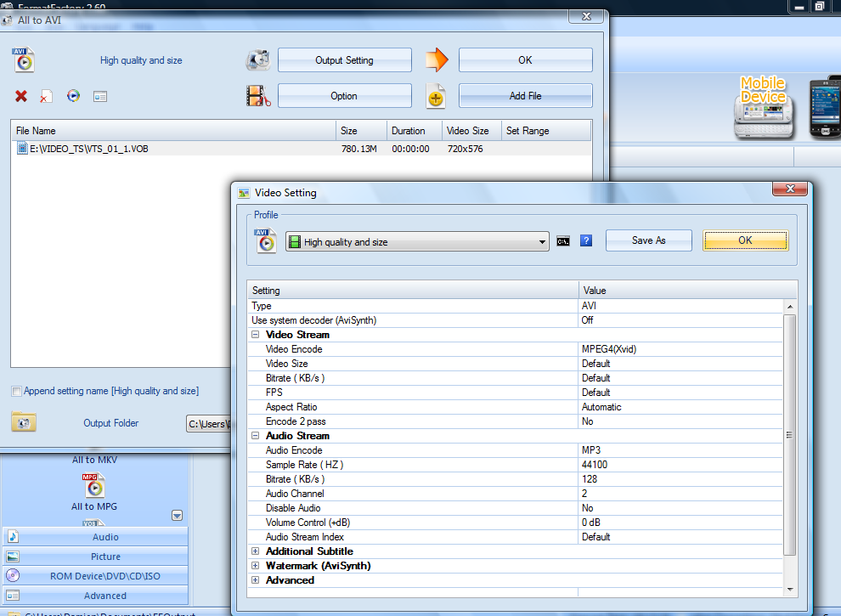Click the Add File button
Viewport: 841px width, 616px height.
click(x=525, y=96)
